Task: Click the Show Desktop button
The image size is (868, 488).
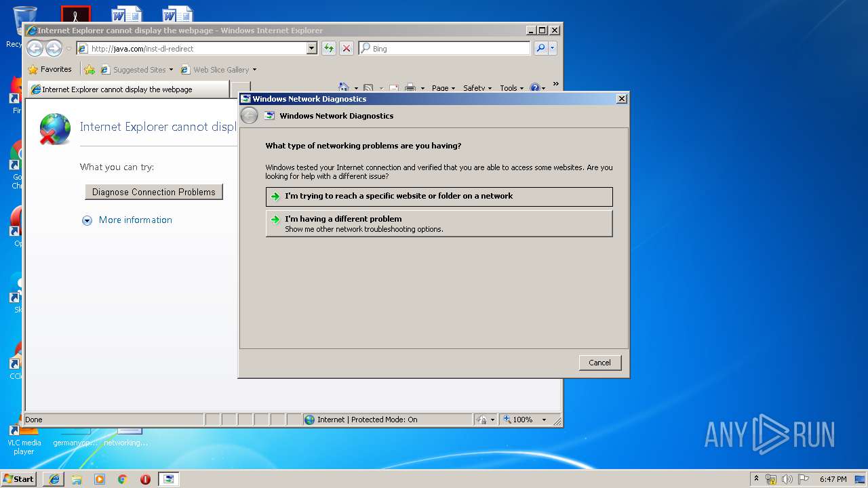Action: tap(861, 479)
